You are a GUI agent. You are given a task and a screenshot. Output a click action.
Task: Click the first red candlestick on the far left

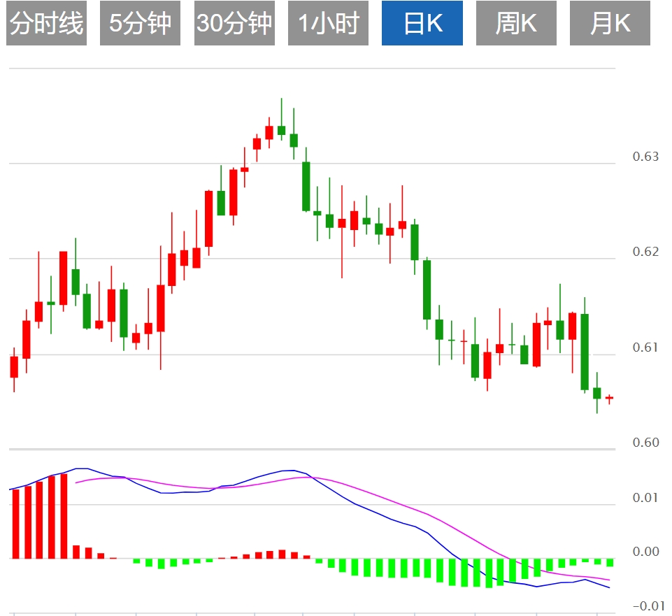tap(14, 366)
